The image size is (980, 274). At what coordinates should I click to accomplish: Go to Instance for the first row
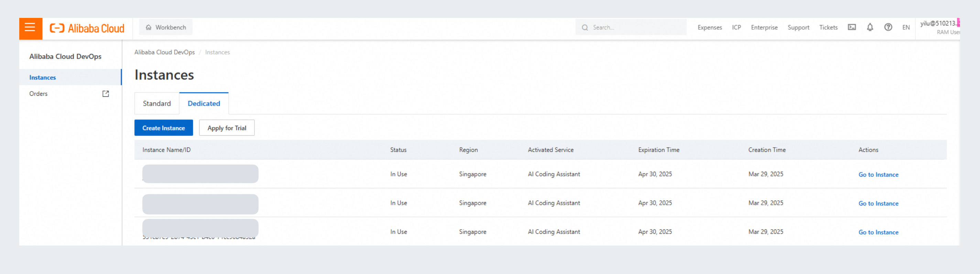(x=878, y=175)
